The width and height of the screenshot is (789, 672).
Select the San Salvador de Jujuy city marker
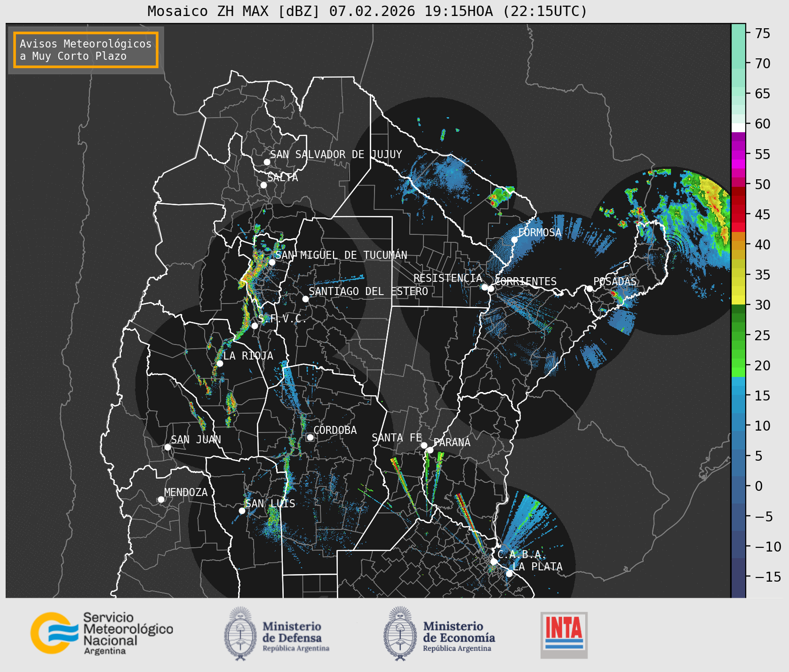tap(267, 162)
